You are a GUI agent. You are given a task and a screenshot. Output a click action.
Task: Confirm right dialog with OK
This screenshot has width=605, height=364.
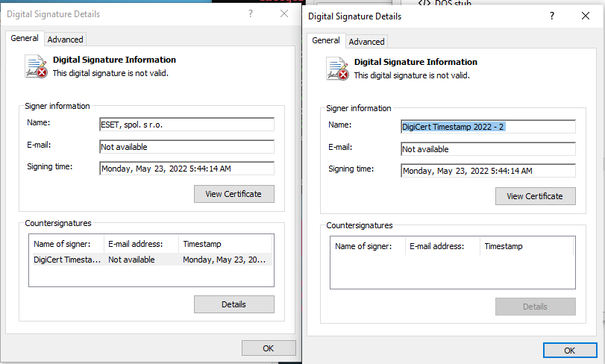click(x=570, y=350)
